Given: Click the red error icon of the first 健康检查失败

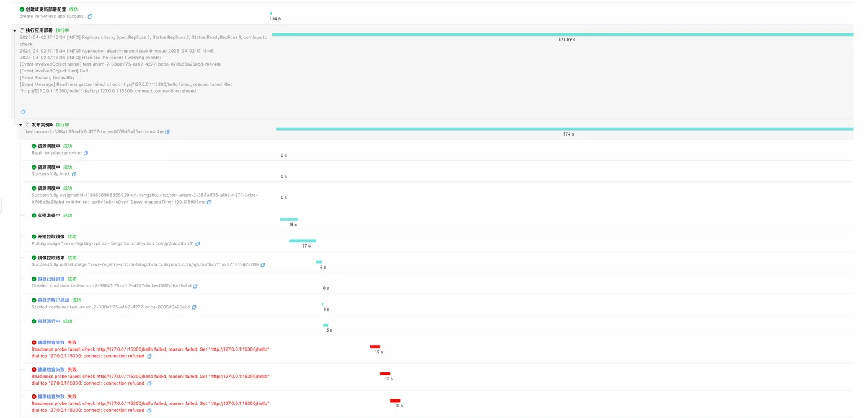Looking at the screenshot, I should coord(34,342).
